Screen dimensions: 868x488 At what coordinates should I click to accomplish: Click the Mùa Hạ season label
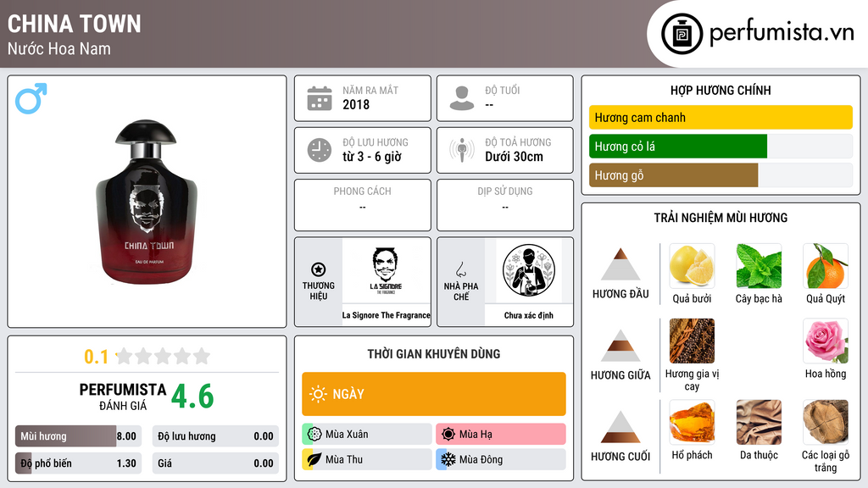tap(476, 435)
